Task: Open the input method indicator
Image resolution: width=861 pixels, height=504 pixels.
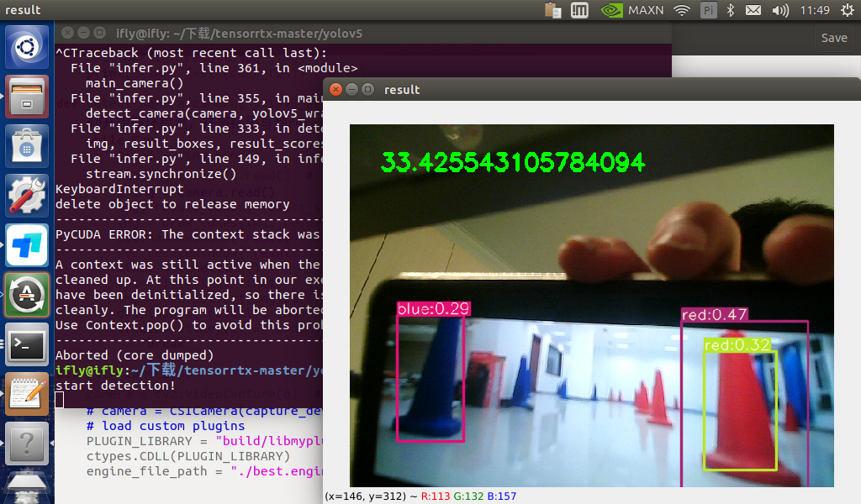Action: point(579,10)
